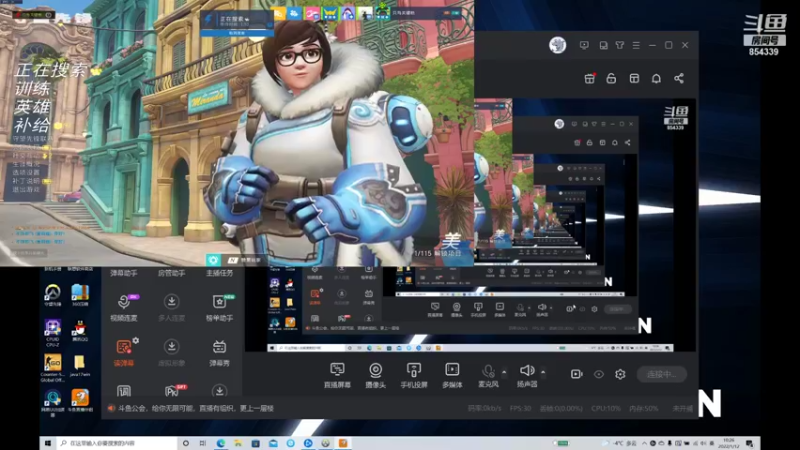
Task: Open the 斗鱼公会 announcement text link
Action: tap(196, 408)
